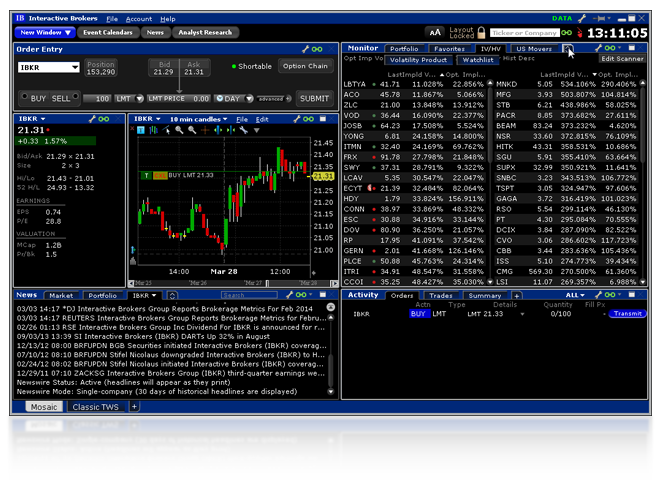Click chart title bar green link icon
The height and width of the screenshot is (500, 662).
(308, 119)
